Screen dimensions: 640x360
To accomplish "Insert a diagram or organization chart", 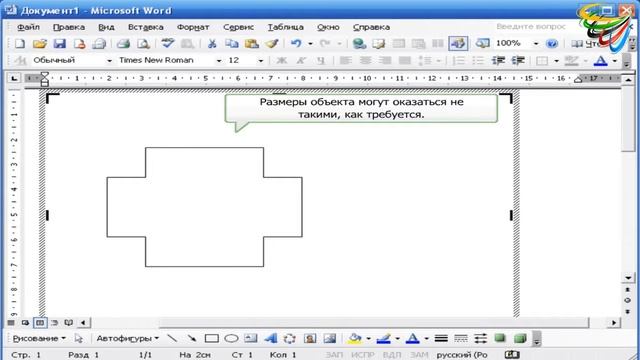I will point(290,338).
